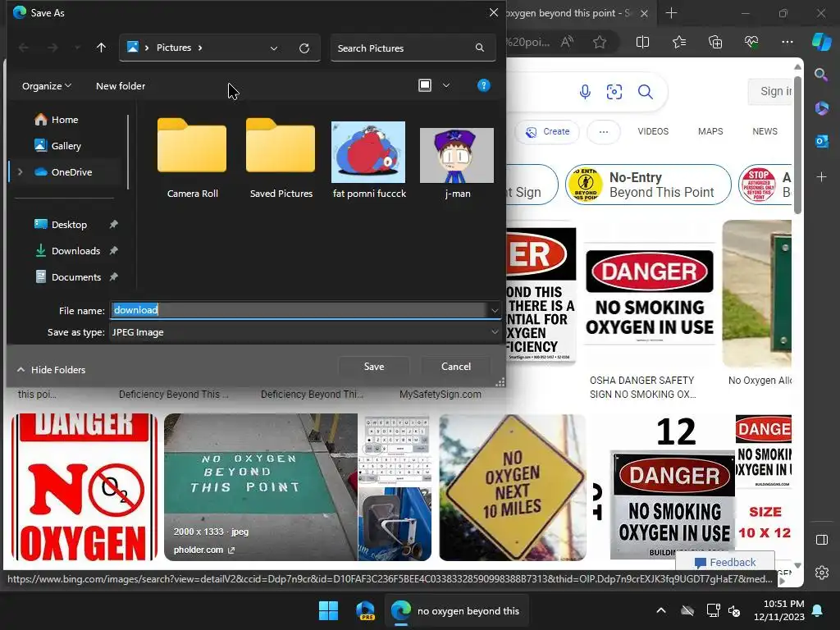
Task: Open Outlook from the Edge sidebar
Action: coord(821,141)
